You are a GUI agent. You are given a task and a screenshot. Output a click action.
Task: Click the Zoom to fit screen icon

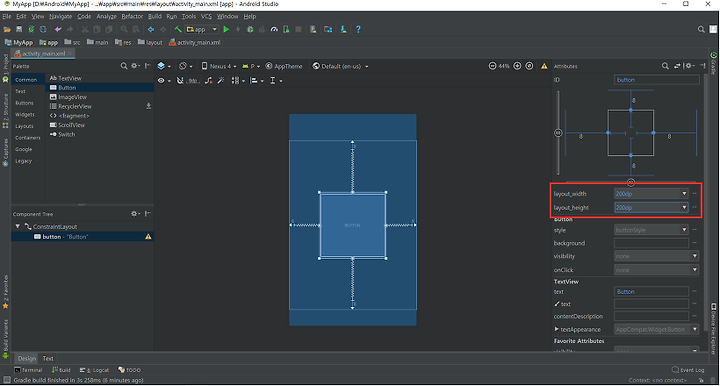529,66
